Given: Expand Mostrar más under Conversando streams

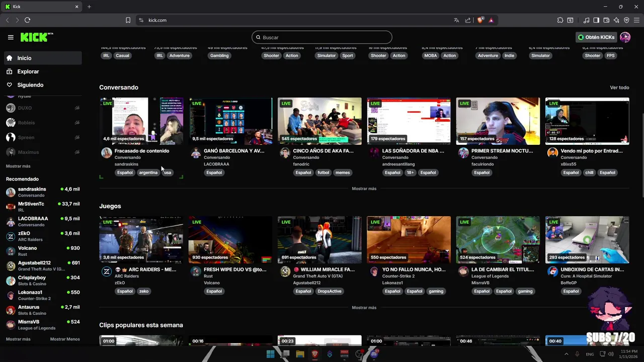Looking at the screenshot, I should click(x=364, y=189).
